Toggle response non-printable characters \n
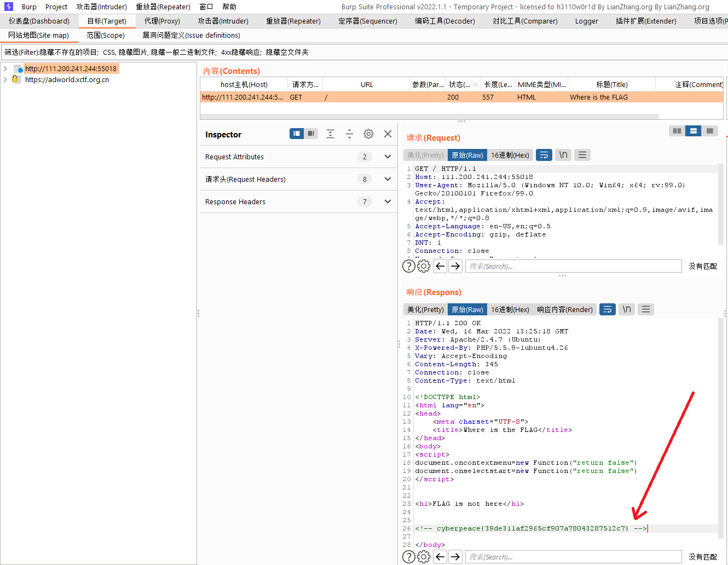 coord(627,309)
